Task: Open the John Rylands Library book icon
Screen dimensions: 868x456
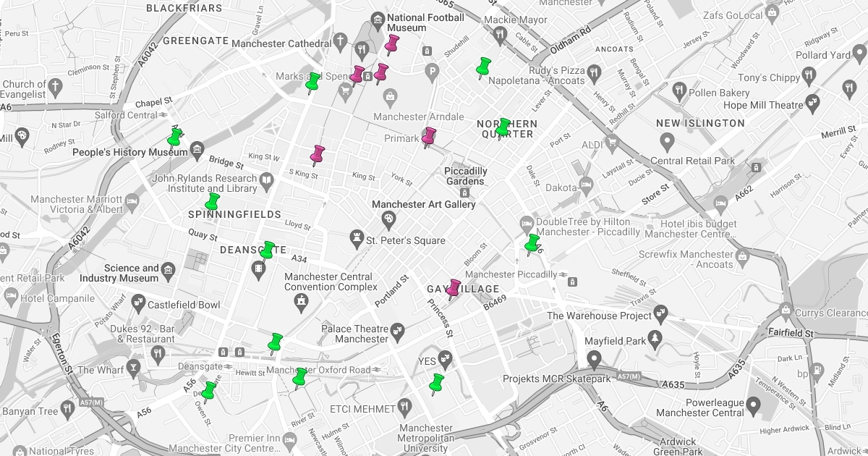Action: pyautogui.click(x=267, y=180)
